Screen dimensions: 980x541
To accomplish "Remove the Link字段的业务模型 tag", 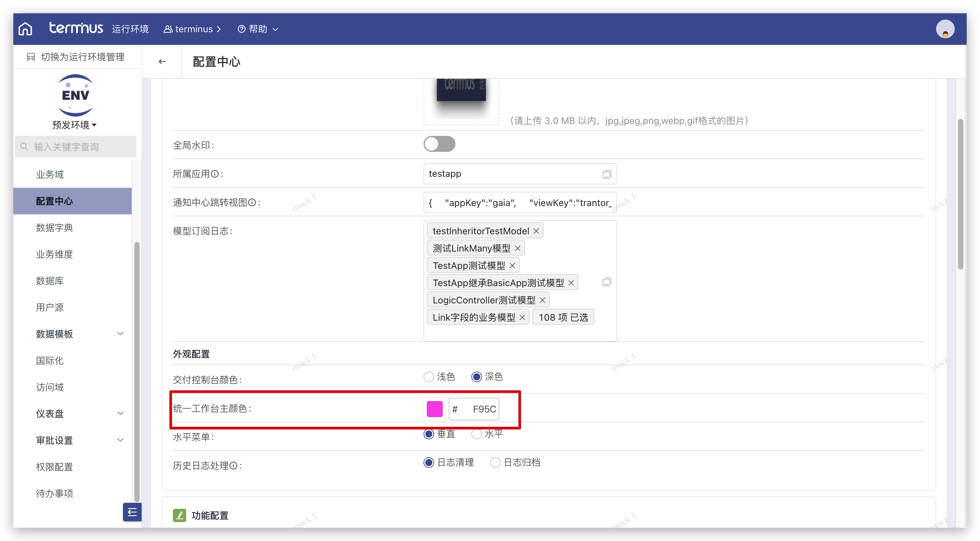I will 522,317.
